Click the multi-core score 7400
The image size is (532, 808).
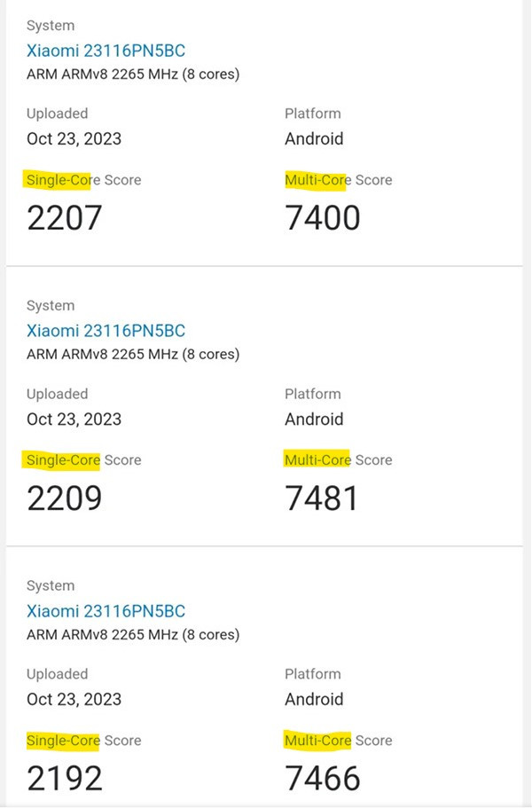pyautogui.click(x=323, y=216)
